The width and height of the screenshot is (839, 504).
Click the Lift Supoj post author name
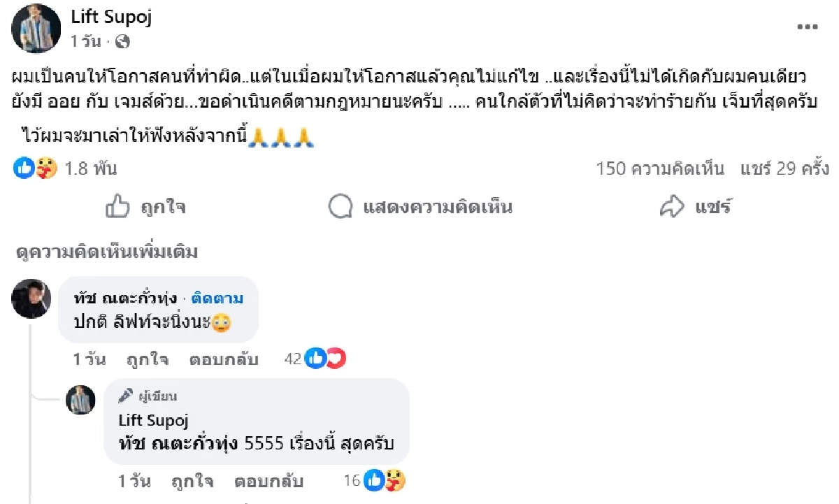(x=112, y=17)
